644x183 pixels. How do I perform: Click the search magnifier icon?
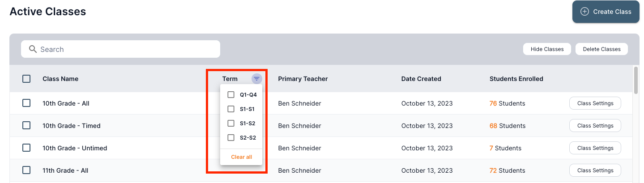click(33, 49)
